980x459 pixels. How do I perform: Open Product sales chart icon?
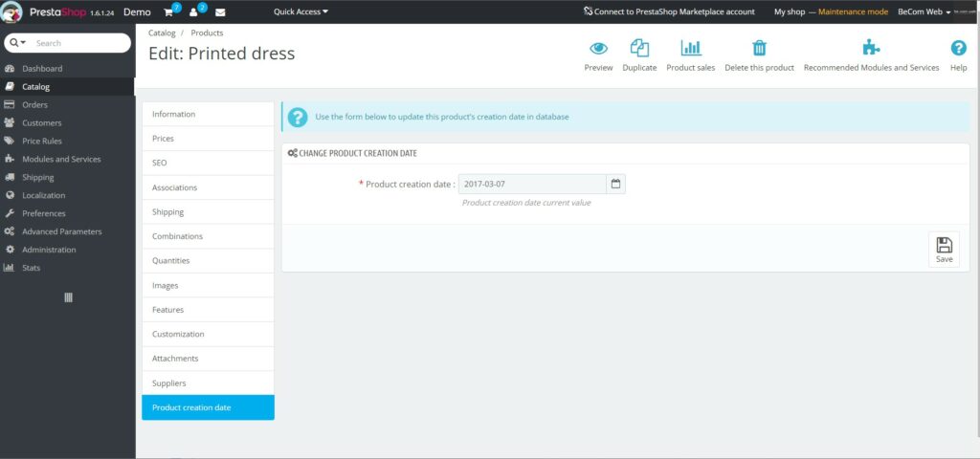pyautogui.click(x=691, y=48)
